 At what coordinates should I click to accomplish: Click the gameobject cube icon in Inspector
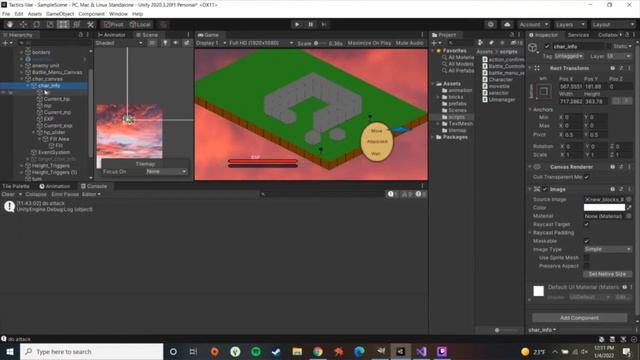pyautogui.click(x=533, y=48)
